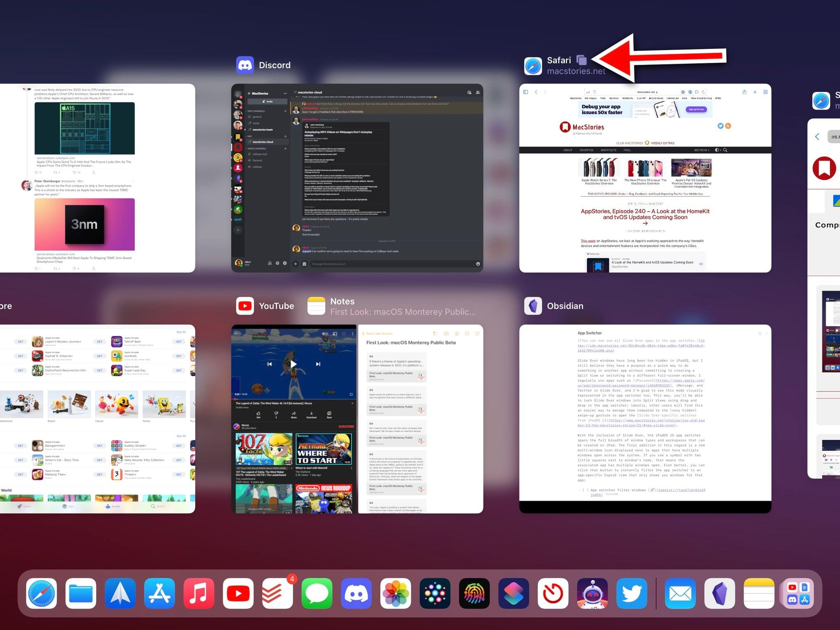Click GET for Tetris Beat

click(179, 341)
